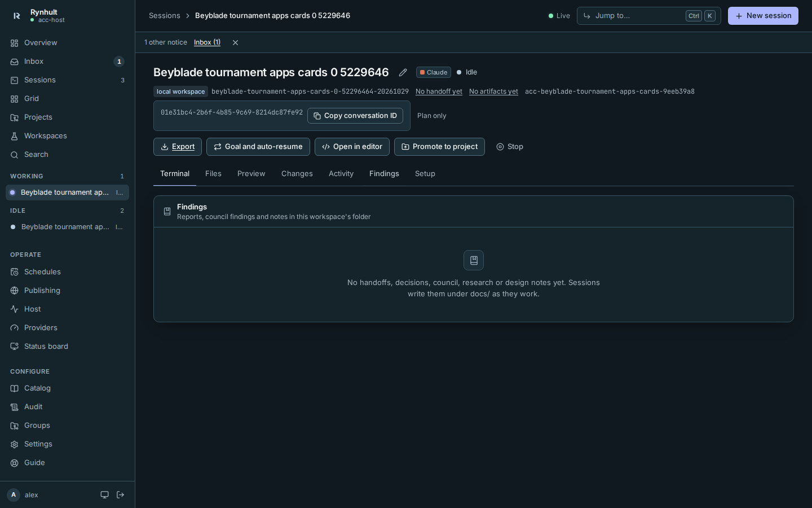Select the Terminal tab
Screen dimensions: 812x508
(175, 174)
